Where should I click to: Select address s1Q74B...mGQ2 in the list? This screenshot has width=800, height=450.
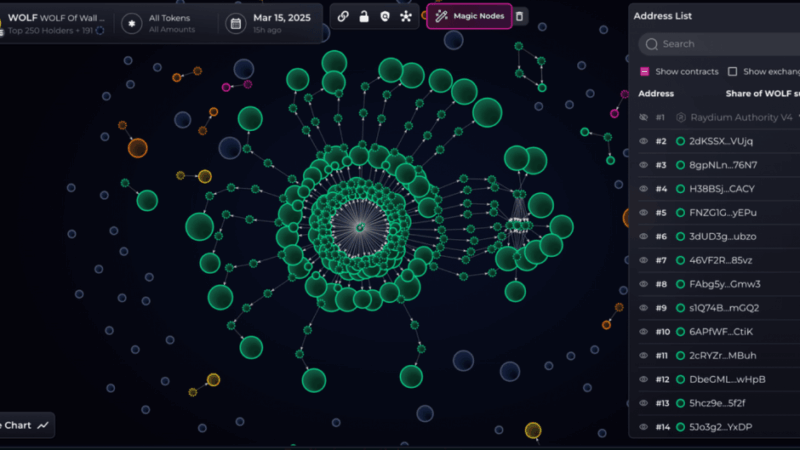[x=723, y=308]
